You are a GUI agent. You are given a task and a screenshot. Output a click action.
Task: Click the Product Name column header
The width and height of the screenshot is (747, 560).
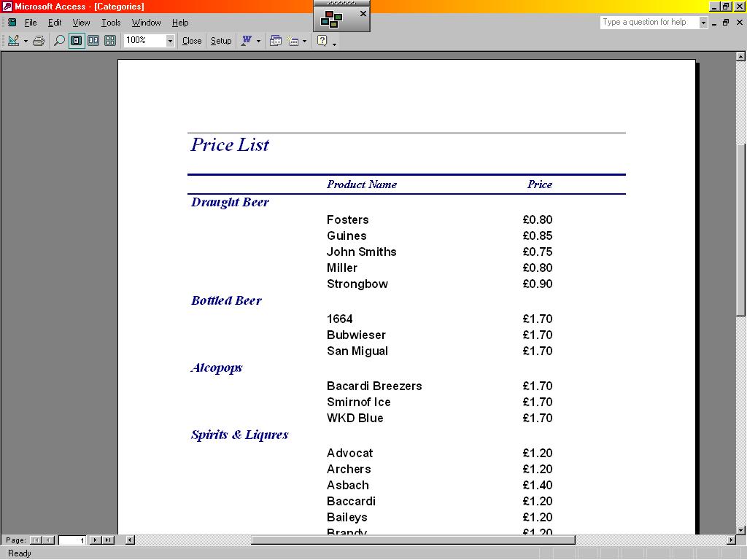362,184
